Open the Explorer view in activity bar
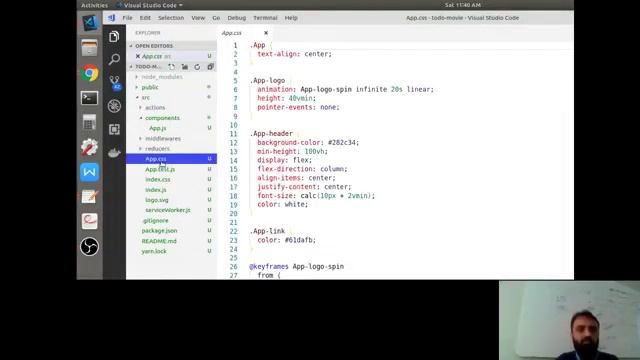 [x=114, y=37]
